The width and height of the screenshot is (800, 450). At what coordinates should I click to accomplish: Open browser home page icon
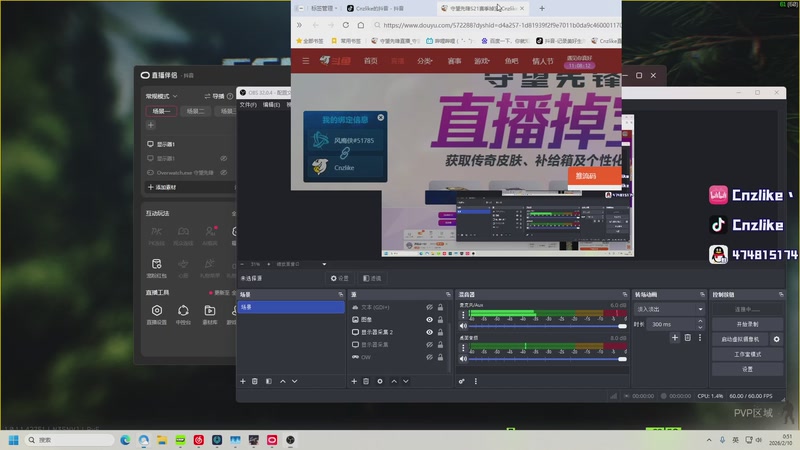point(361,25)
